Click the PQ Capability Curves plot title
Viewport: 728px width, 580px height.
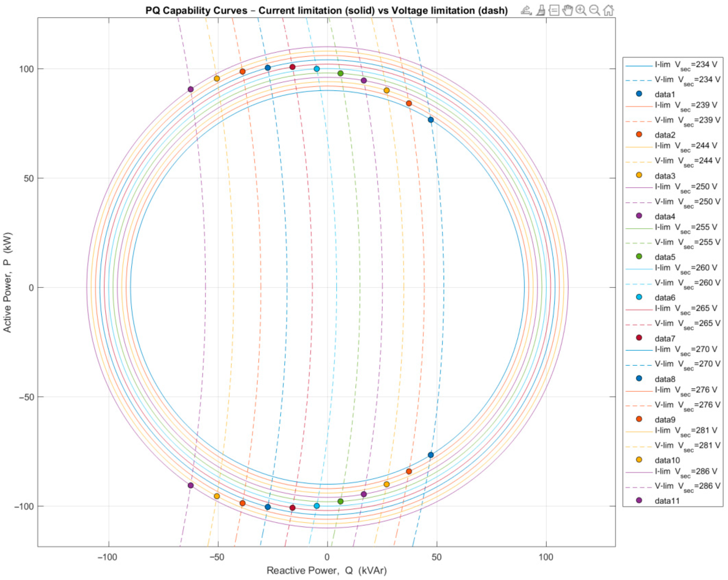(326, 11)
